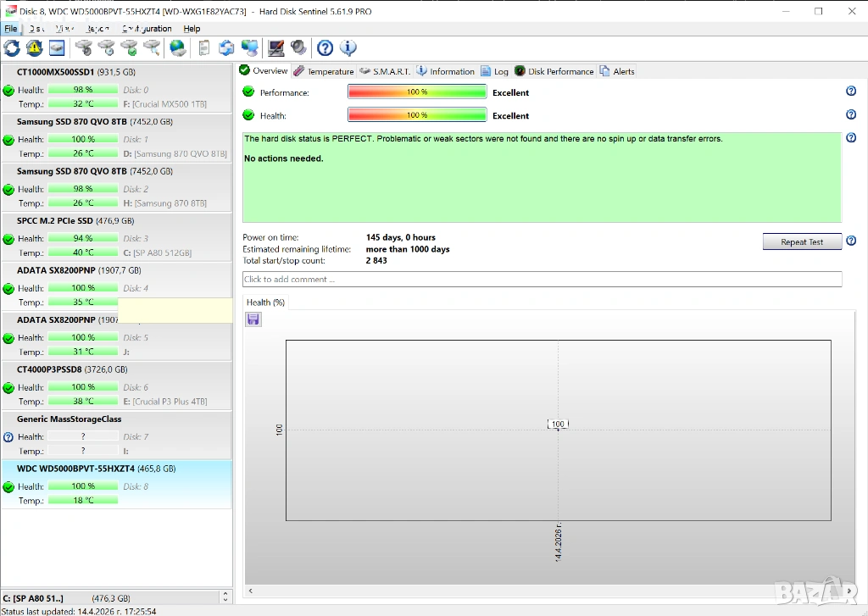868x616 pixels.
Task: Open the File menu
Action: click(10, 29)
